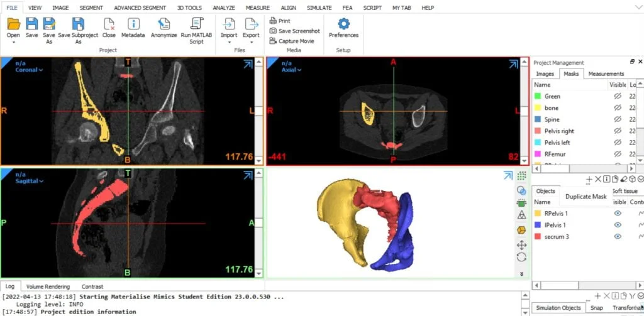The image size is (644, 316).
Task: Open the Masks toolbar circled-chevron menu
Action: point(641,179)
